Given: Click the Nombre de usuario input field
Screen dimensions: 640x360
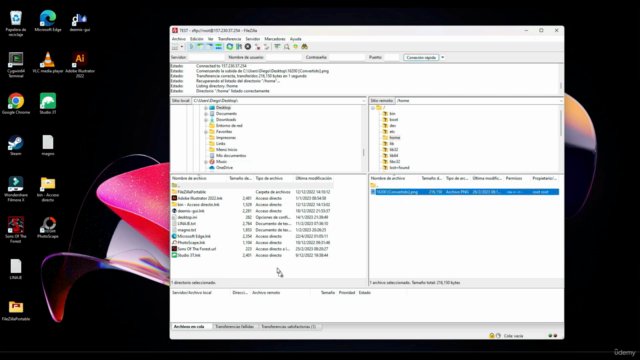Looking at the screenshot, I should tap(283, 58).
